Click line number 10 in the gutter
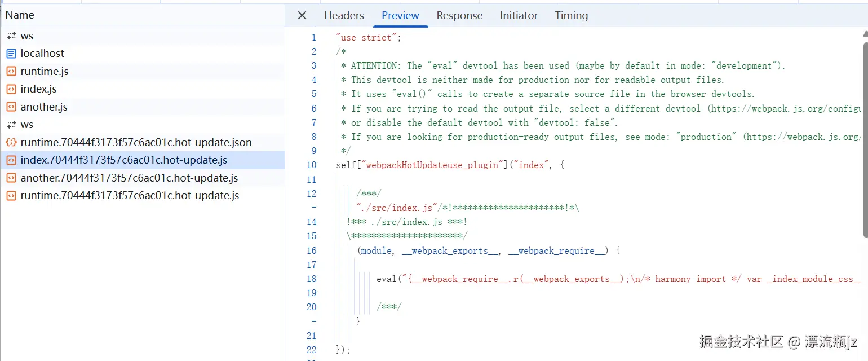Image resolution: width=868 pixels, height=361 pixels. 311,165
